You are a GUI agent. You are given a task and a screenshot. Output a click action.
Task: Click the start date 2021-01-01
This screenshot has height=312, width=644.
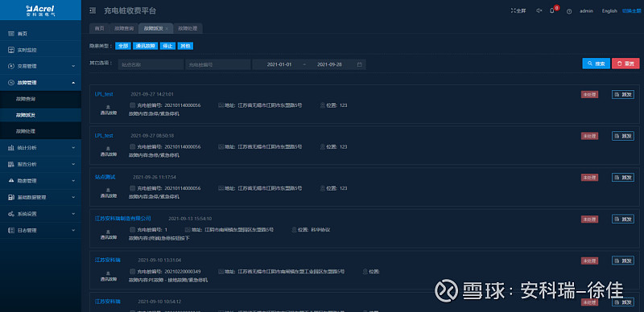click(x=279, y=64)
